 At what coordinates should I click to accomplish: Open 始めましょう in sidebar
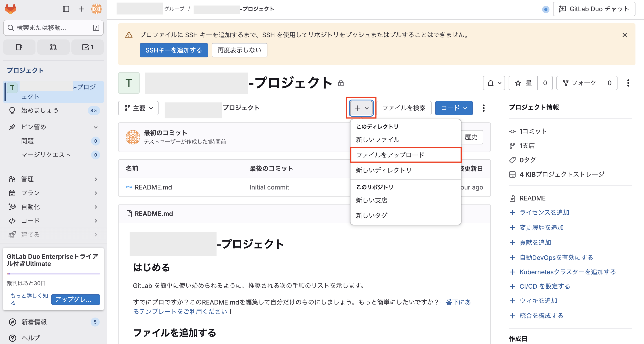(x=53, y=110)
